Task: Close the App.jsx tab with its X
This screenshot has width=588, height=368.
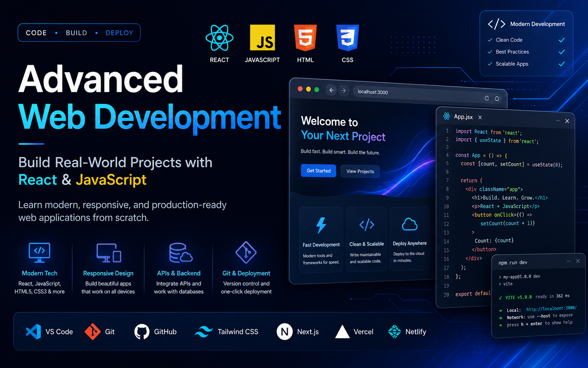Action: coord(480,117)
